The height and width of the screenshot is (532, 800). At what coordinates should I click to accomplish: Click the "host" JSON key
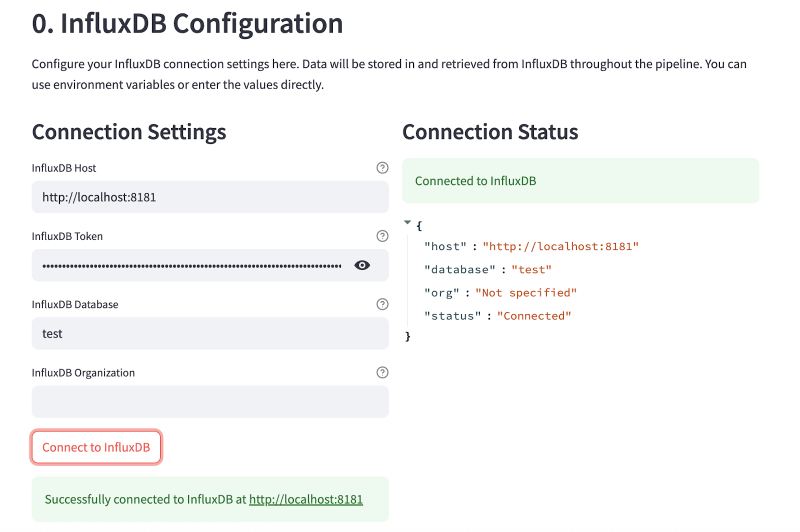click(445, 246)
